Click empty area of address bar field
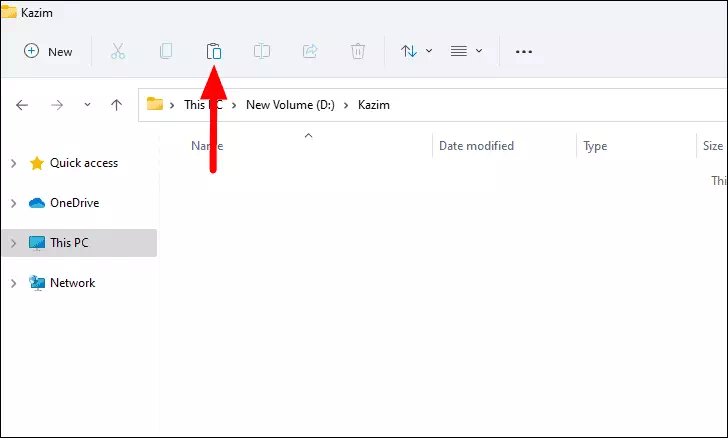The image size is (728, 438). click(x=557, y=105)
